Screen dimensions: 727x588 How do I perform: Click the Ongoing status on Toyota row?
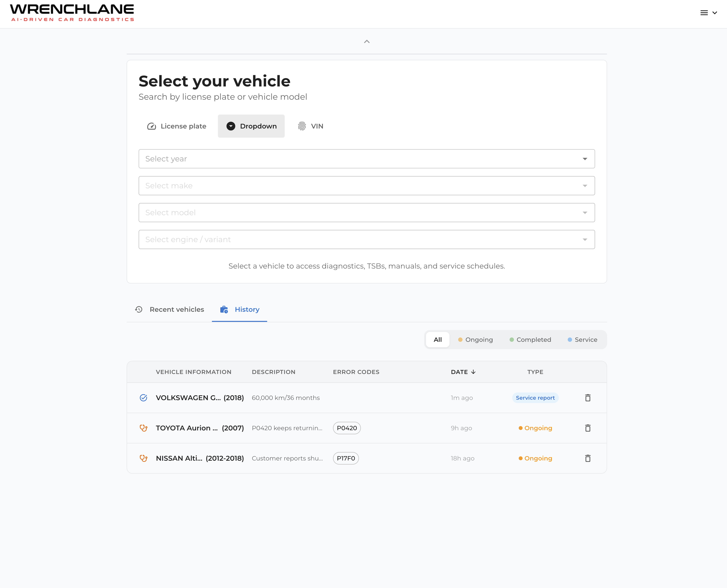(x=535, y=428)
